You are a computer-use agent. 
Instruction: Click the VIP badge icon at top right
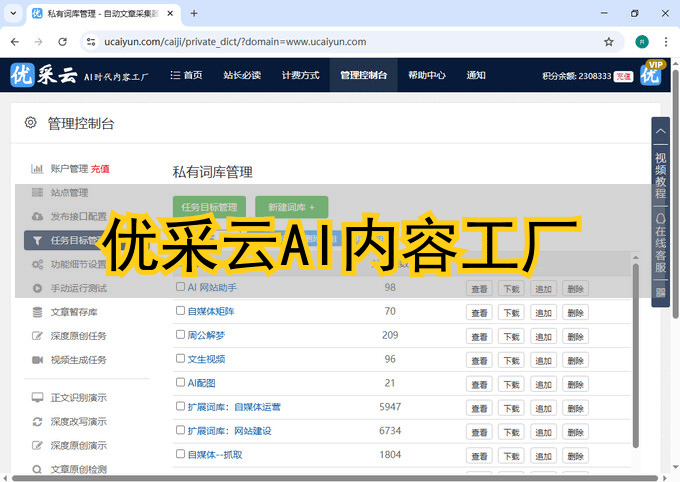point(650,74)
